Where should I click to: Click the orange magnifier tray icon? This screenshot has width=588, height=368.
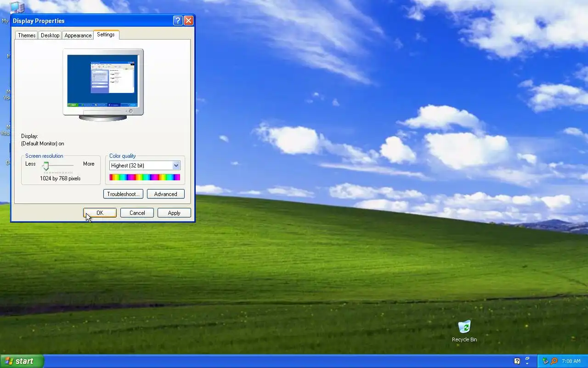coord(554,361)
